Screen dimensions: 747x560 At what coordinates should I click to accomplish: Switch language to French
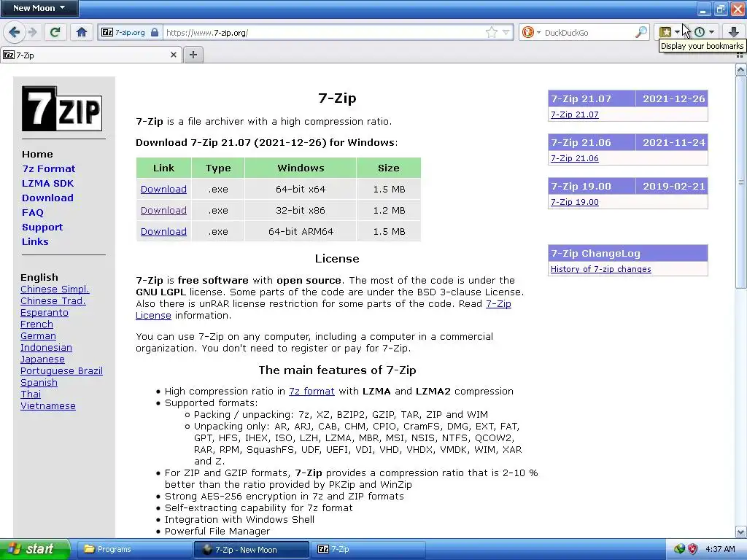point(36,324)
